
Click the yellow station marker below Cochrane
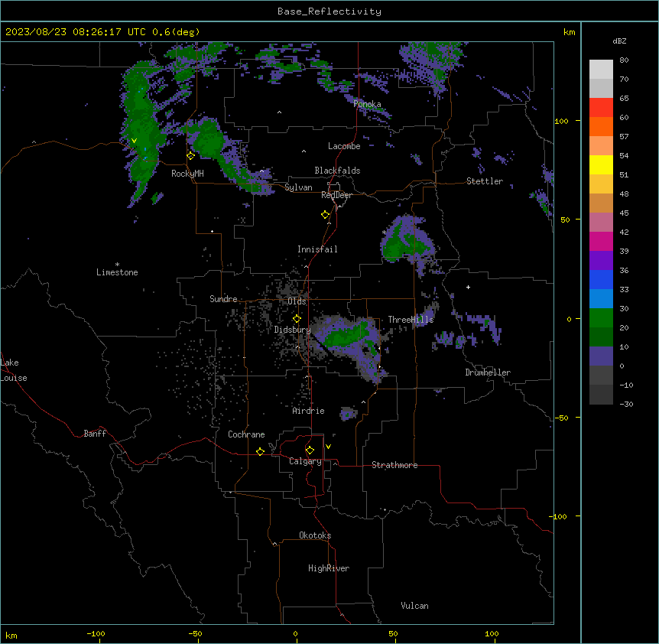pyautogui.click(x=260, y=451)
